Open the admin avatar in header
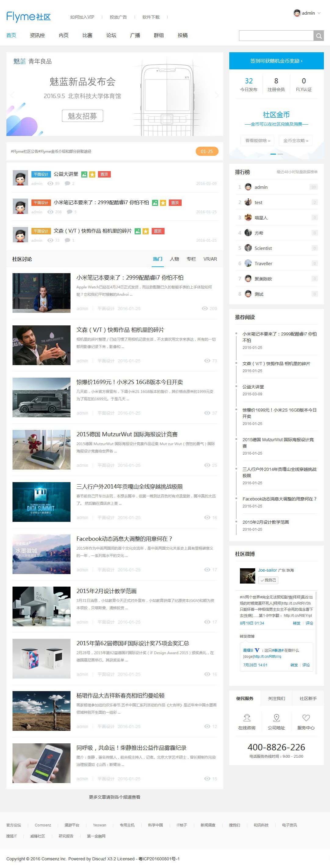Viewport: 330px width, 868px height. tap(297, 13)
